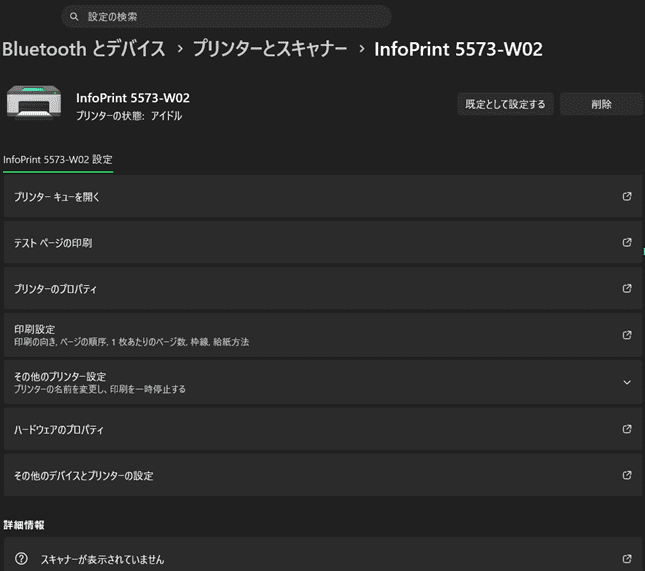645x571 pixels.
Task: Open ハードウェアのプロパティ
Action: point(323,429)
